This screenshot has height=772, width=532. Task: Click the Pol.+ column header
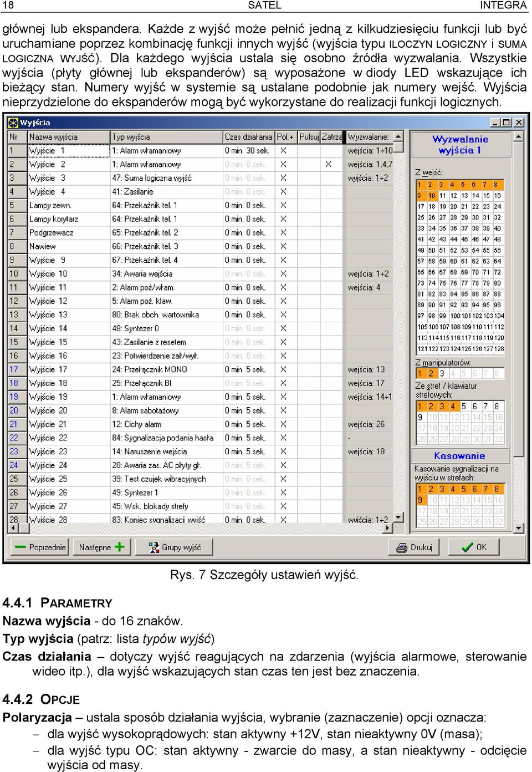click(x=285, y=137)
